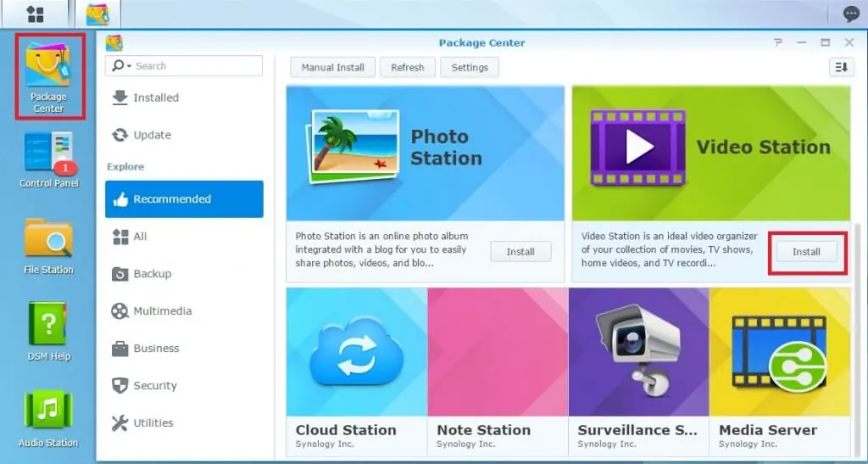
Task: Open the Note Station package tile
Action: (498, 372)
